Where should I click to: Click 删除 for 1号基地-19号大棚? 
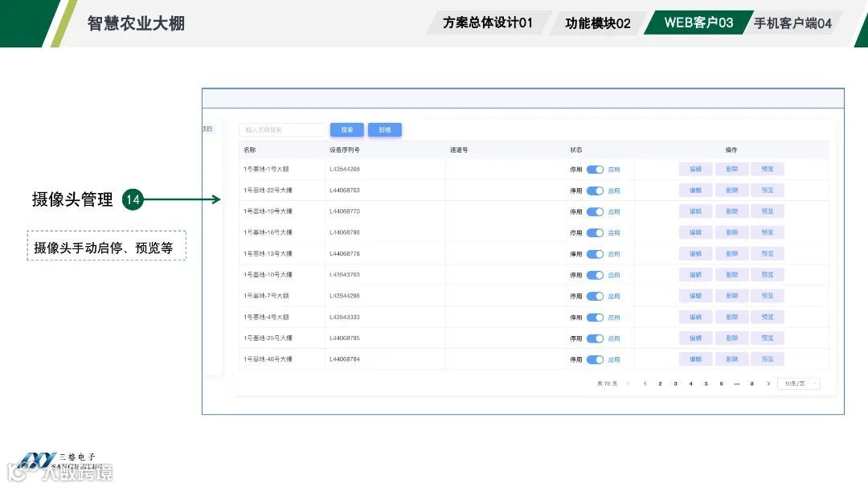tap(732, 211)
